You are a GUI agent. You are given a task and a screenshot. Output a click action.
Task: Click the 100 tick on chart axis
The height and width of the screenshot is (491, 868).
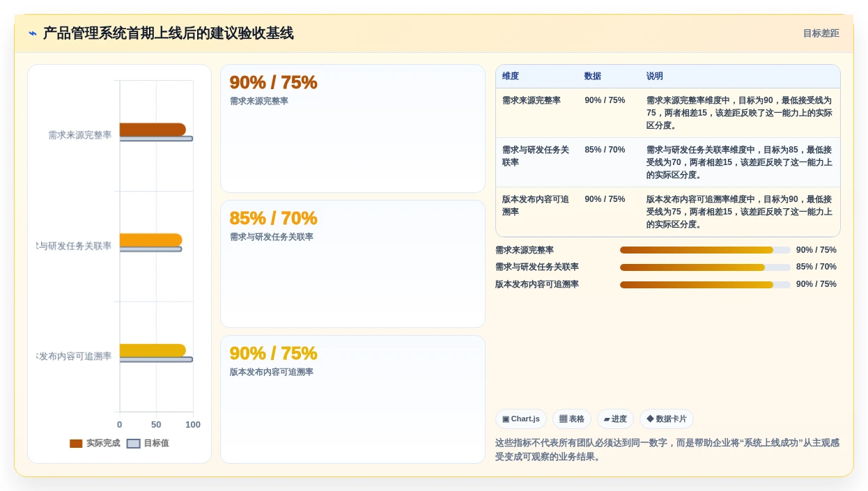pos(193,425)
